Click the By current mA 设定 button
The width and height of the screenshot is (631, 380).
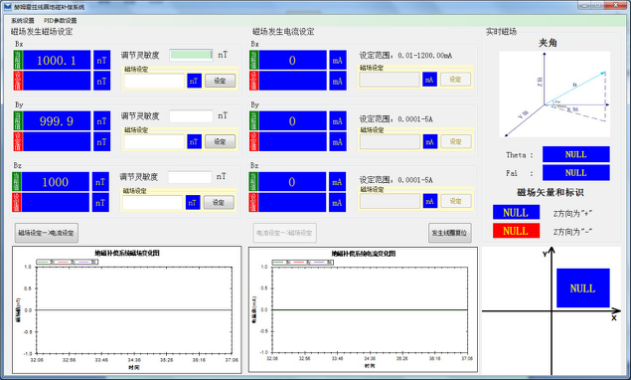[456, 142]
